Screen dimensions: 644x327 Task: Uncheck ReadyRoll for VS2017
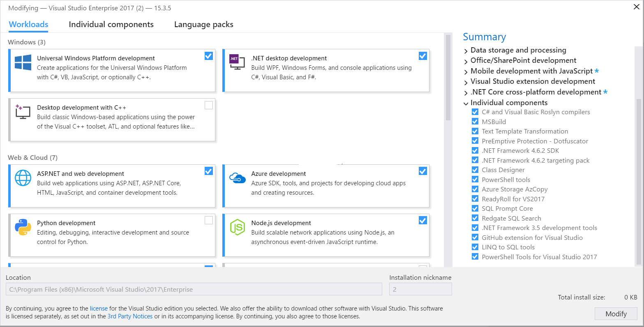coord(475,199)
